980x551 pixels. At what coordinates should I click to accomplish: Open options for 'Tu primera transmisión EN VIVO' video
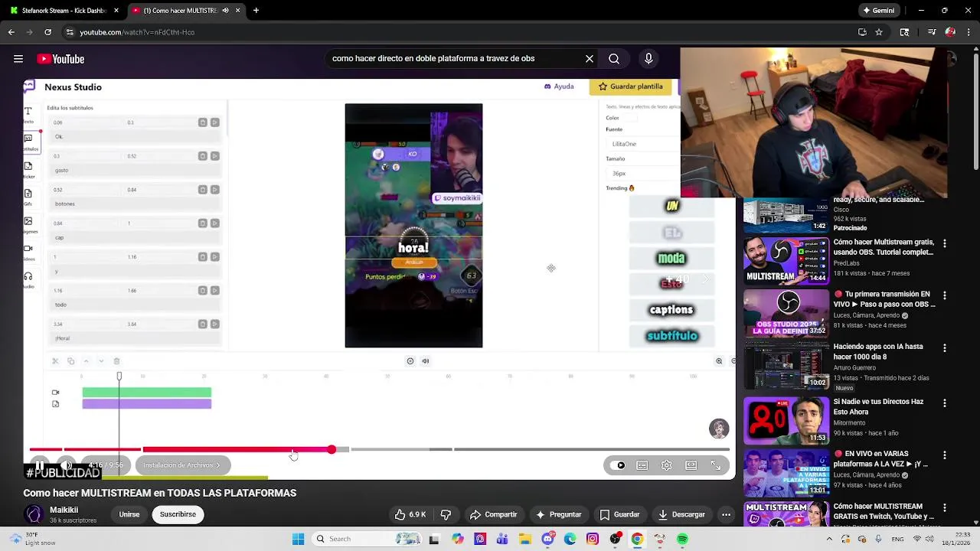coord(944,295)
